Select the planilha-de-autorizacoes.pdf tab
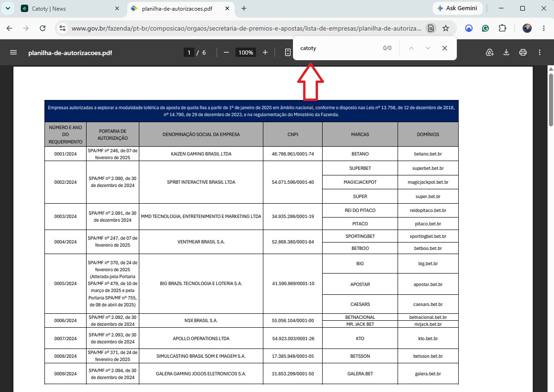This screenshot has height=392, width=554. click(x=180, y=8)
